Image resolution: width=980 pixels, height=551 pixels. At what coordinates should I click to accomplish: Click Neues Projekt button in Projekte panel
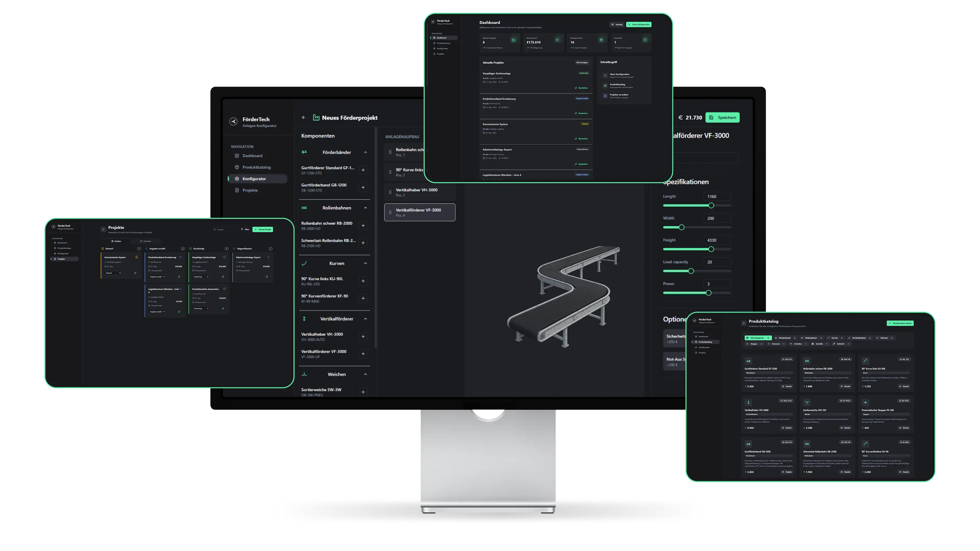click(x=262, y=229)
